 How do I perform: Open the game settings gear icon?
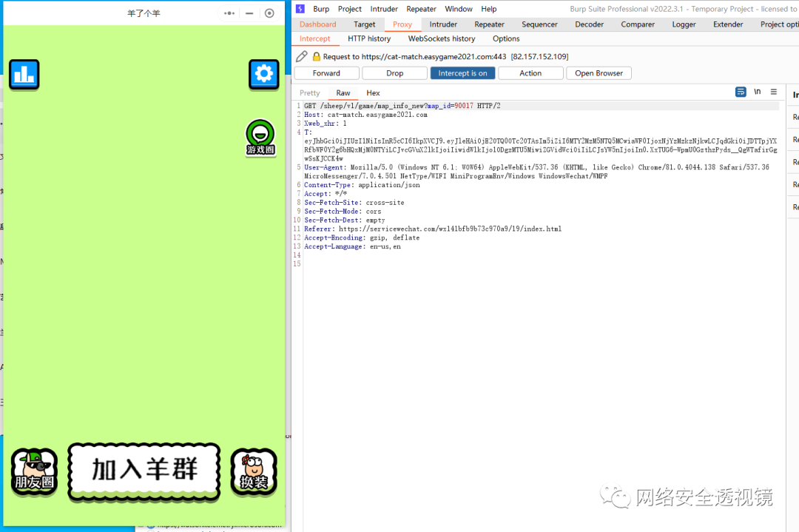264,75
